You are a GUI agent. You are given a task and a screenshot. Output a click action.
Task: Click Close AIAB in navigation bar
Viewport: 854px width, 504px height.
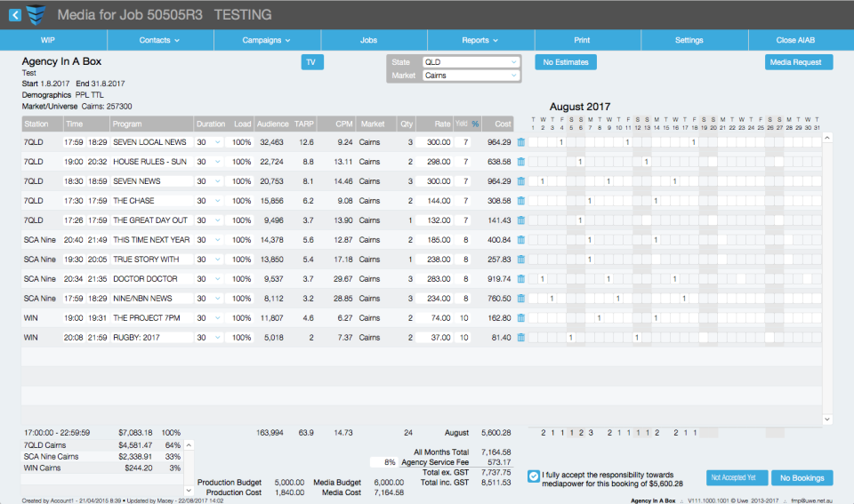(795, 40)
